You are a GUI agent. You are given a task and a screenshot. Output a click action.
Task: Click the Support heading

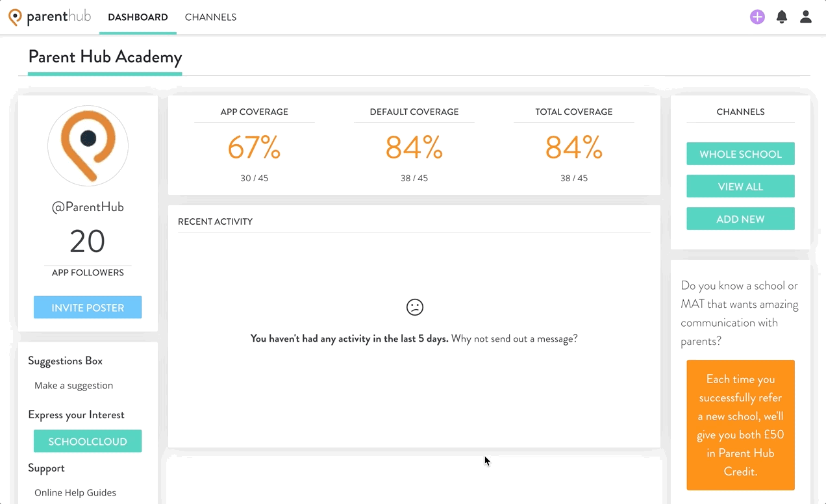[46, 468]
